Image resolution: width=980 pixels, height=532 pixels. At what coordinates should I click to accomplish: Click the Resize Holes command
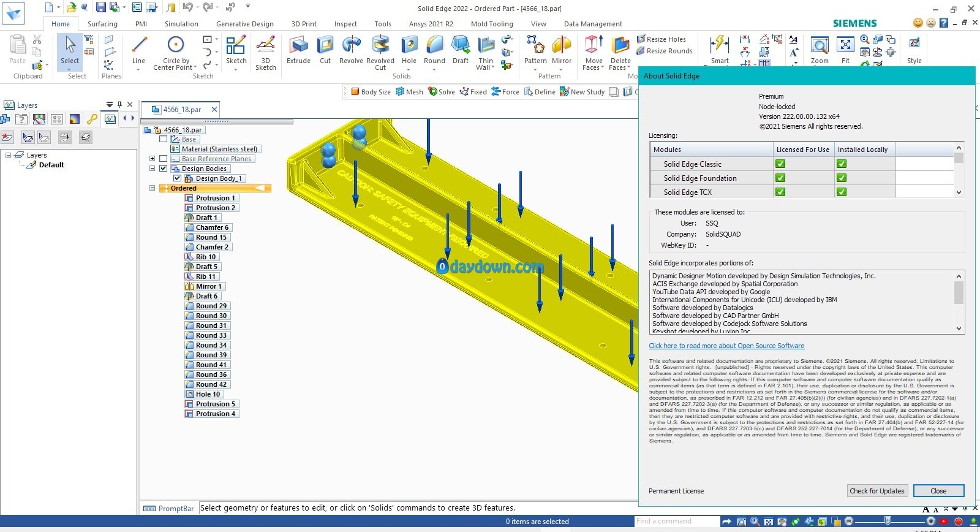coord(661,39)
